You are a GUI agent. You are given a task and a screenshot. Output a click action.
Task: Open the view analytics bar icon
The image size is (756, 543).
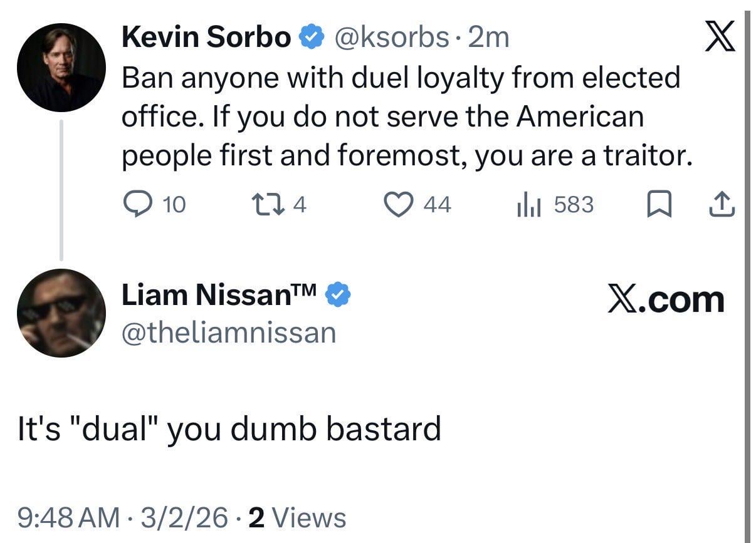click(x=528, y=205)
